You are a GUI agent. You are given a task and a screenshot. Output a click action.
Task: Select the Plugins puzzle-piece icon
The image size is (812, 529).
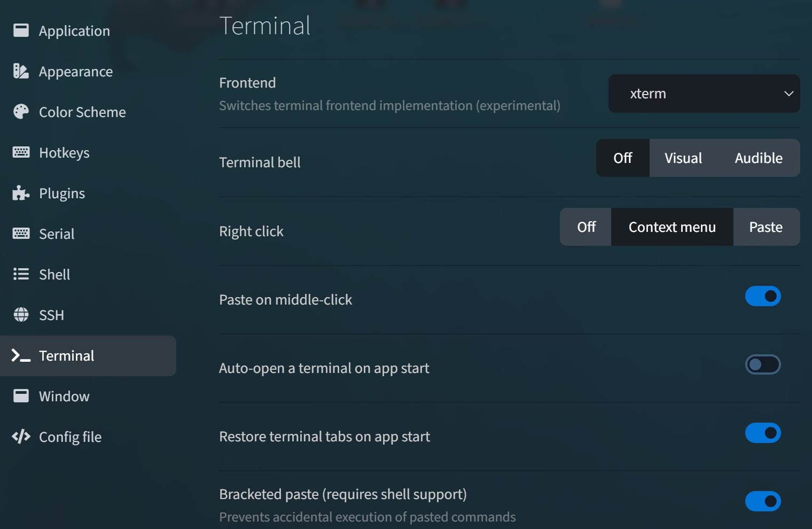[x=21, y=192]
